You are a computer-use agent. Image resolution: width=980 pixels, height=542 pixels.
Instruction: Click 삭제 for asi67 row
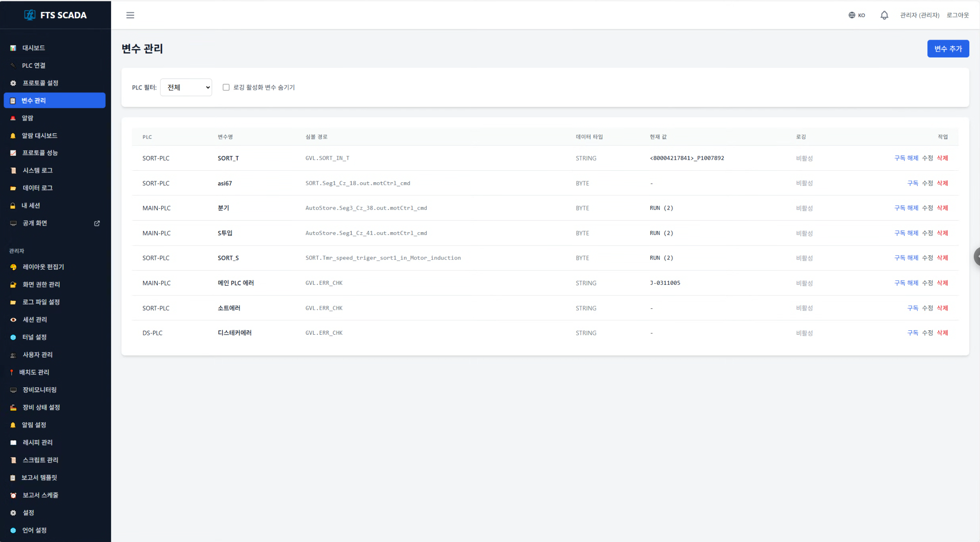point(942,183)
